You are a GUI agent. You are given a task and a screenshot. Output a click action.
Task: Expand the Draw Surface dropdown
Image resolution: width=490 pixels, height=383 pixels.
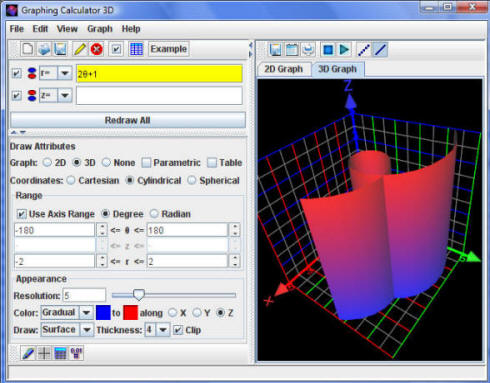click(x=67, y=330)
